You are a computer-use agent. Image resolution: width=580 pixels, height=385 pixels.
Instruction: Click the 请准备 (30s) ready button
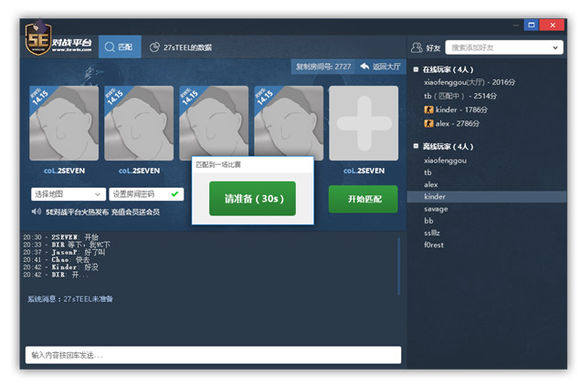click(x=253, y=199)
